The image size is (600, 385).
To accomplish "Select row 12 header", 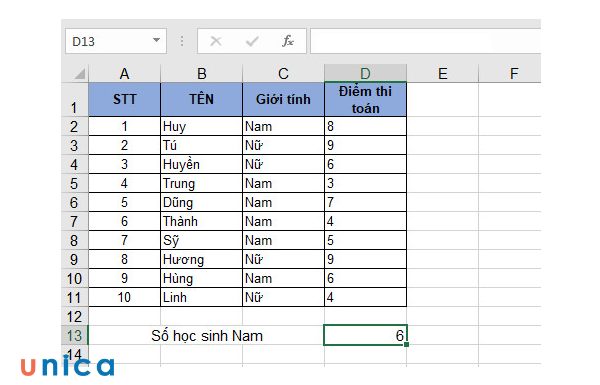I will click(x=75, y=316).
